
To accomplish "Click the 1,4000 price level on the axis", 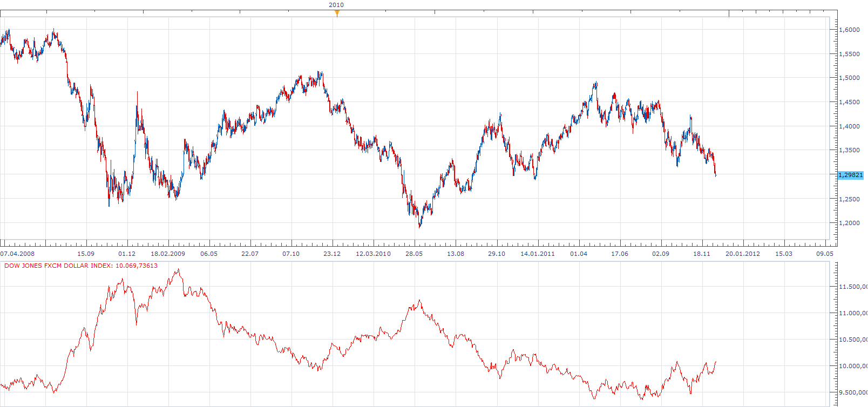I will click(x=850, y=126).
